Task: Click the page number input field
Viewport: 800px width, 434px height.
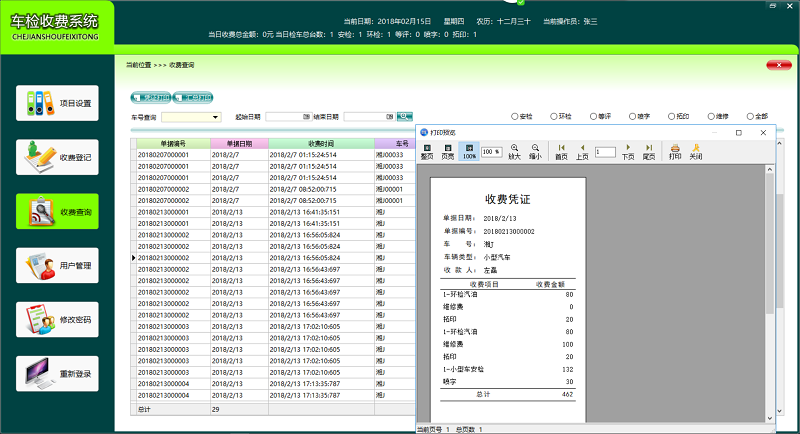Action: click(605, 152)
